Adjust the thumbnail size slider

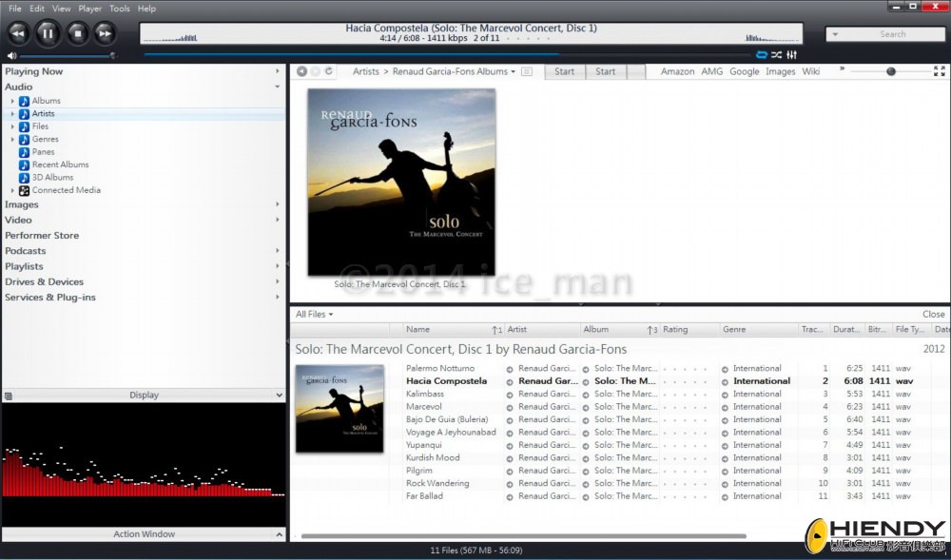coord(890,71)
